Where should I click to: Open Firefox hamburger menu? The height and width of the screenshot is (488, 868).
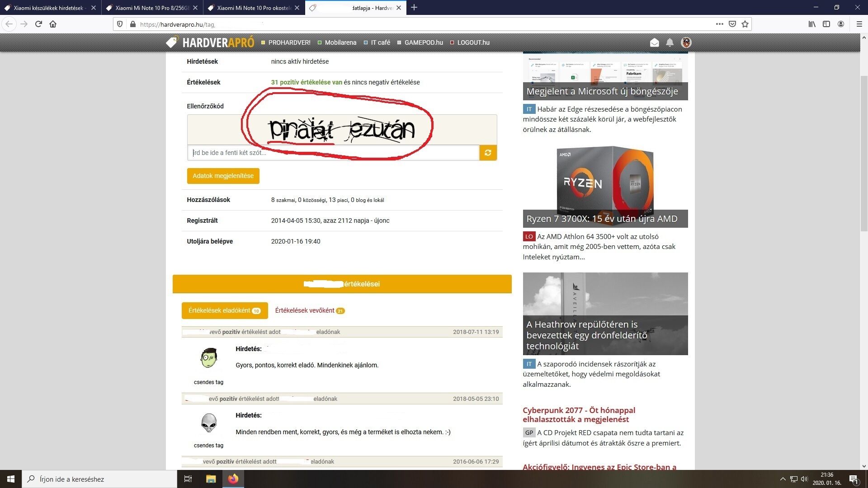(x=859, y=24)
